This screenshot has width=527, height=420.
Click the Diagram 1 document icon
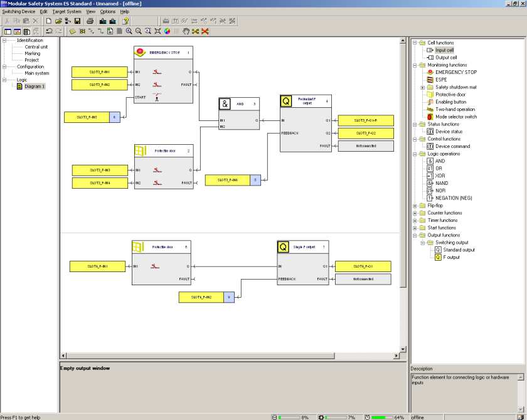click(19, 87)
